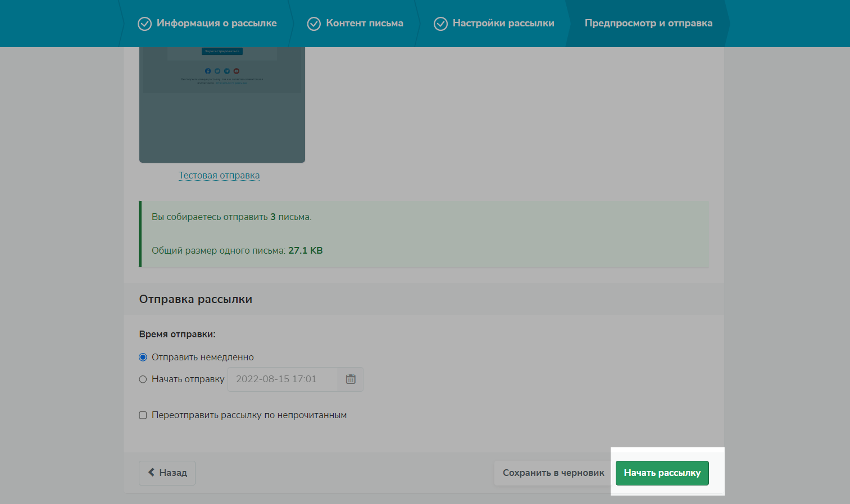Click the send date-time input field

point(282,379)
